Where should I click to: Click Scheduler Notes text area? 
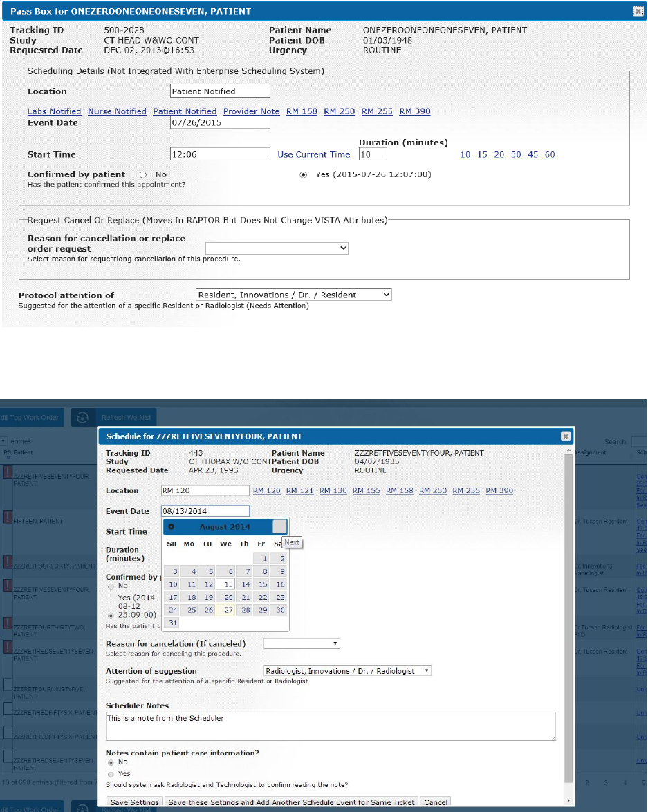tap(331, 726)
